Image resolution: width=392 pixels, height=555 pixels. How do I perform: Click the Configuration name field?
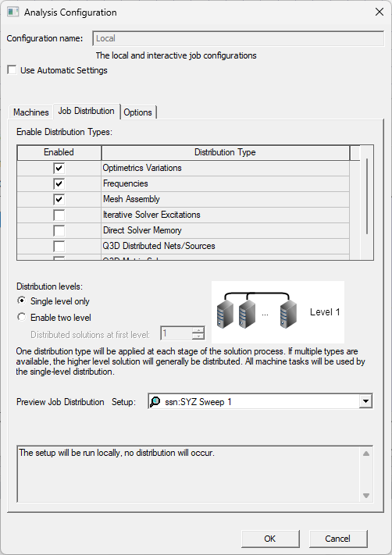point(238,38)
